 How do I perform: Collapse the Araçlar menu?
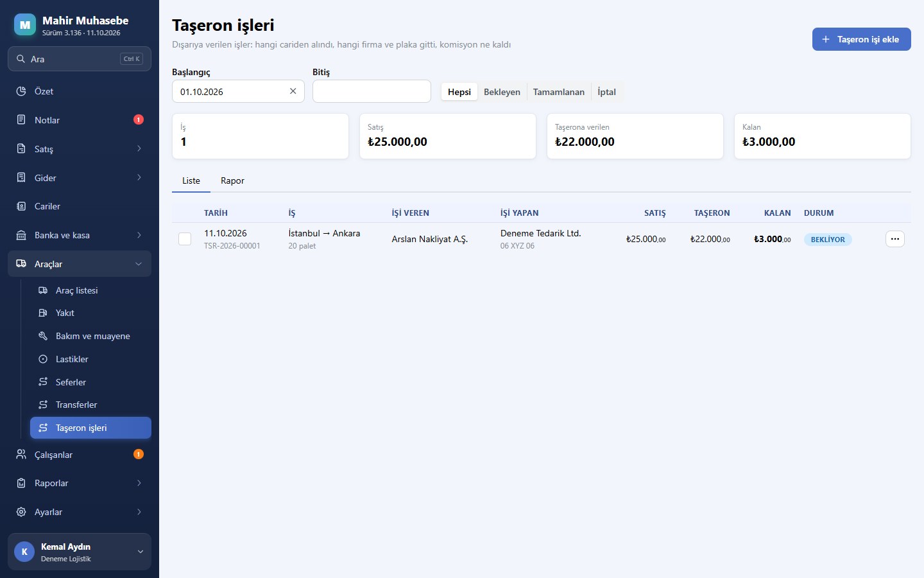click(80, 264)
